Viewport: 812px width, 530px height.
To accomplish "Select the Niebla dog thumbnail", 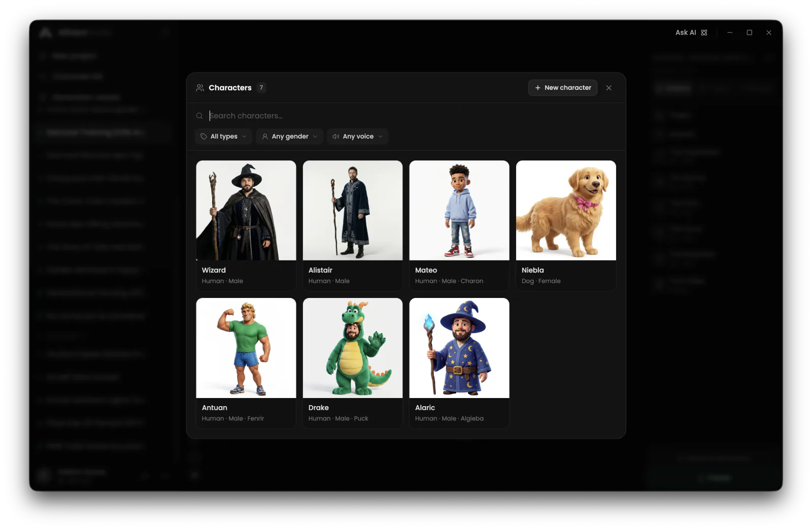I will [x=566, y=211].
